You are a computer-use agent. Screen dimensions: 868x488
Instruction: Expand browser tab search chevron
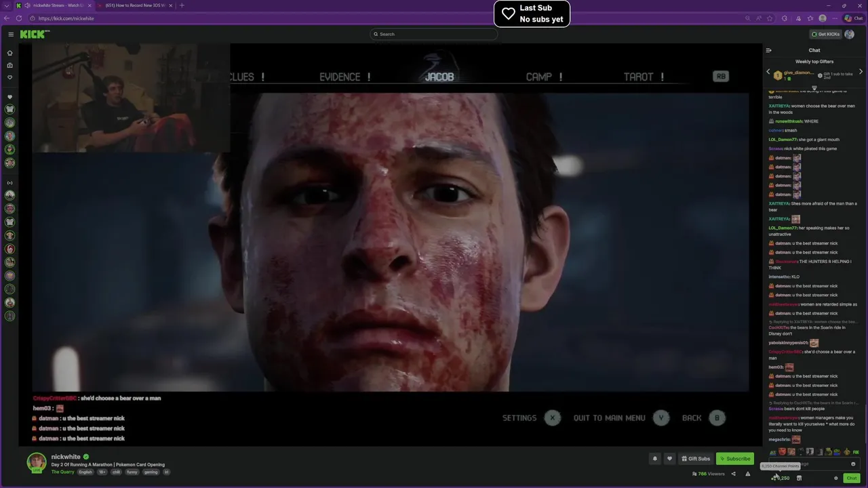click(7, 5)
